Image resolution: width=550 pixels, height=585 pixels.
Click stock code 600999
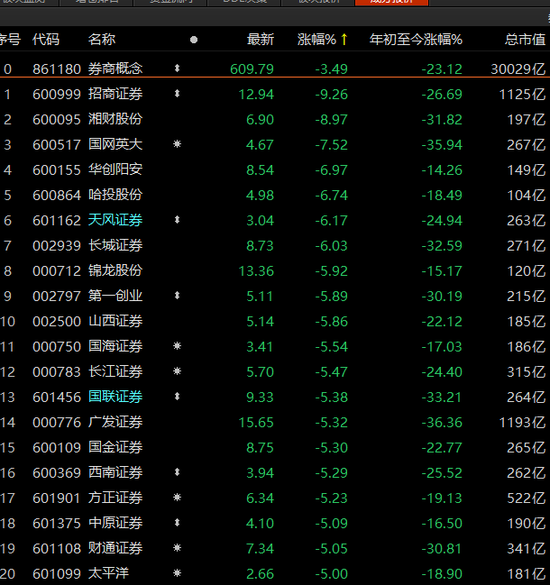pos(57,94)
